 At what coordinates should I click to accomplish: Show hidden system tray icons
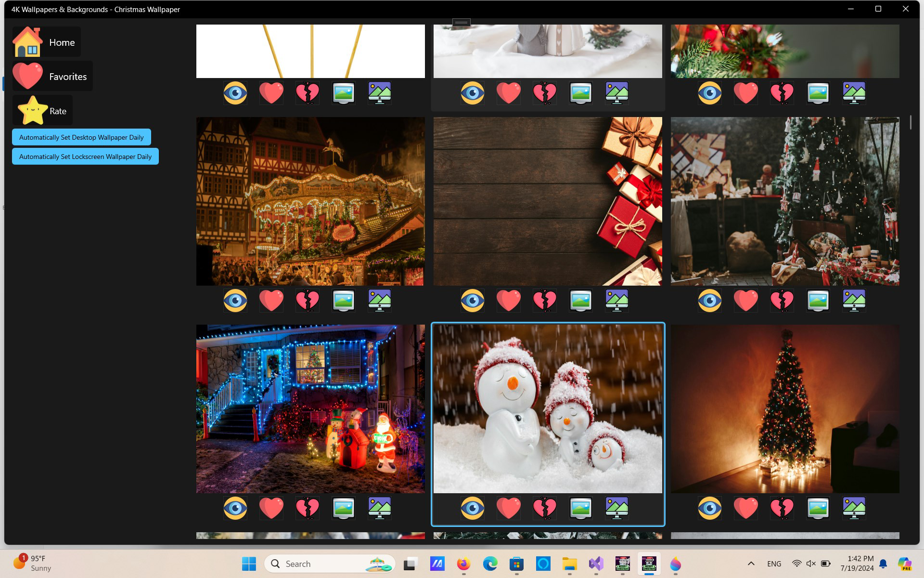(751, 564)
